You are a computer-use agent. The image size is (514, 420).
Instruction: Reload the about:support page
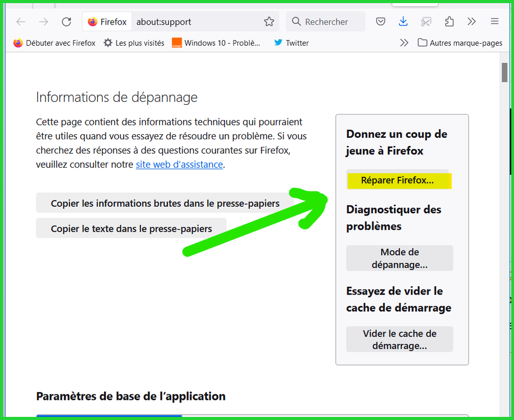click(x=66, y=22)
